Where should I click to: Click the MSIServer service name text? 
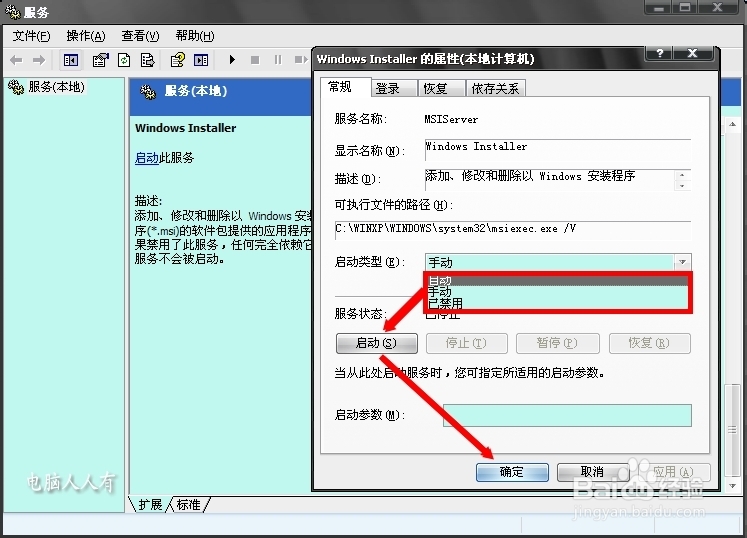tap(451, 120)
